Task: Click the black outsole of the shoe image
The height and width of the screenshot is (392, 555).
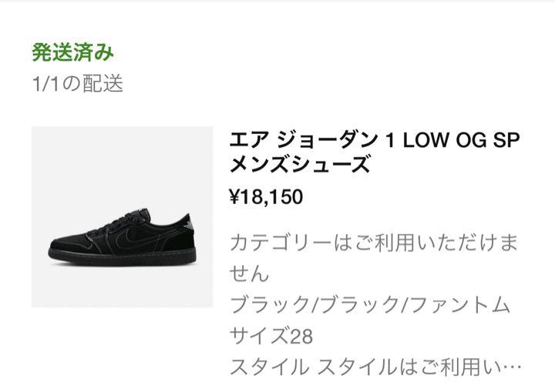Action: (x=122, y=258)
